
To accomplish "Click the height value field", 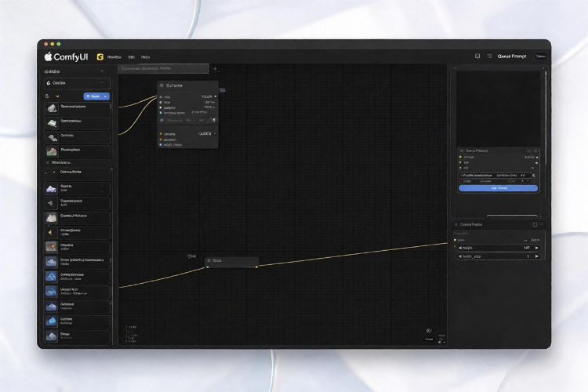I will (499, 248).
